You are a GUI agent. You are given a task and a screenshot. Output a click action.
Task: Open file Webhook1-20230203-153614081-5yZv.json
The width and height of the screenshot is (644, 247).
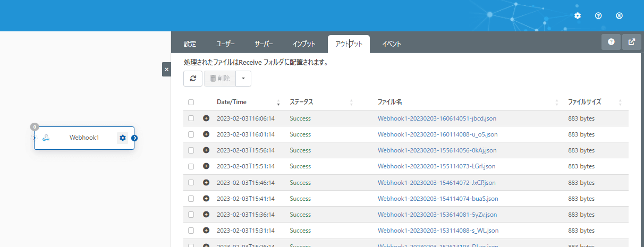click(x=437, y=215)
